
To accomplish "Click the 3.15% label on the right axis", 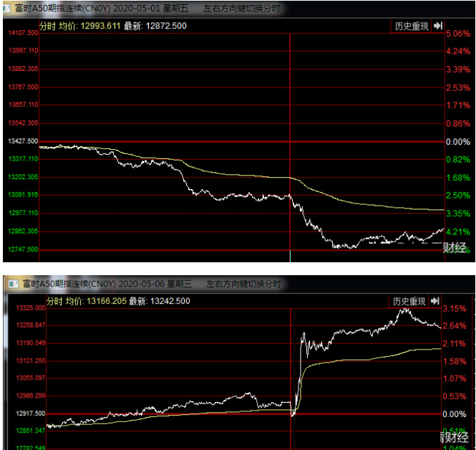I will click(455, 309).
